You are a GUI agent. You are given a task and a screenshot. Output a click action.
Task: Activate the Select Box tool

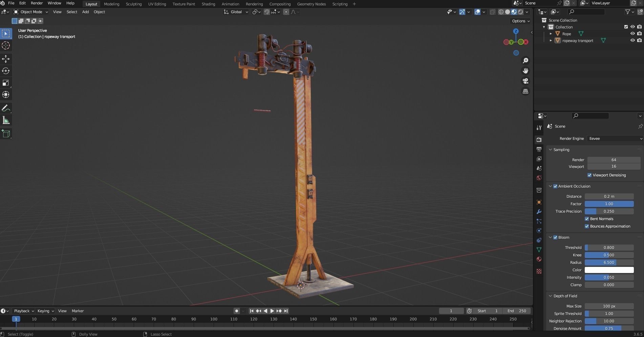tap(6, 34)
